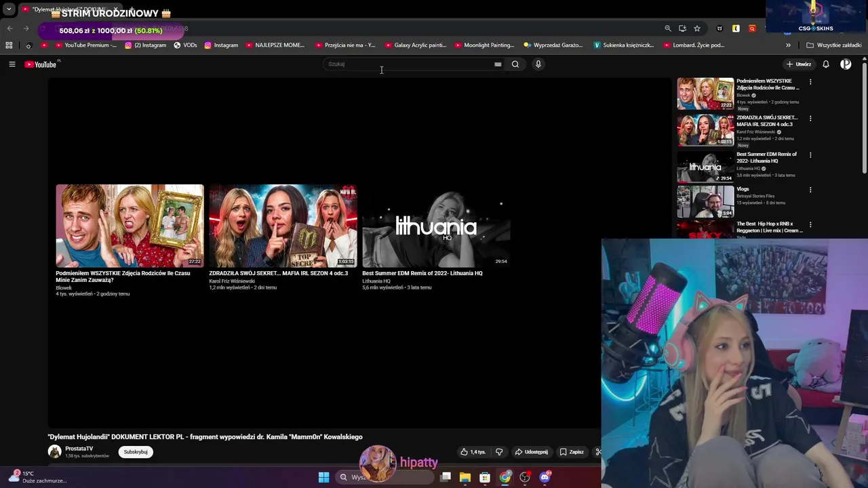Image resolution: width=868 pixels, height=488 pixels.
Task: Open more options for 'The Best Hip Hop x RNB' video
Action: coord(810,224)
